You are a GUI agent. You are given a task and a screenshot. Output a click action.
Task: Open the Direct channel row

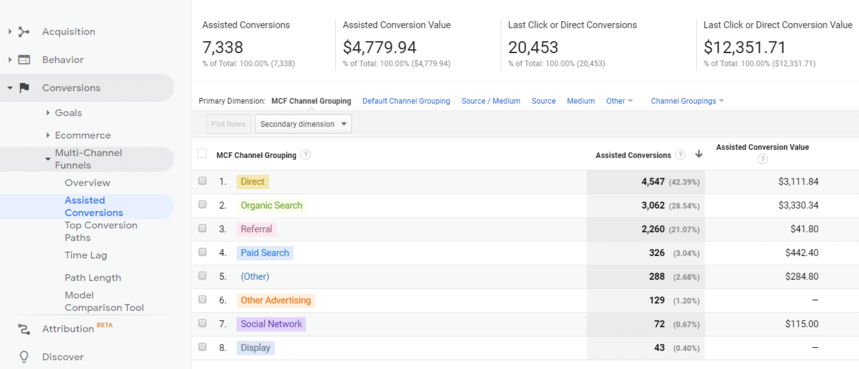(x=253, y=182)
